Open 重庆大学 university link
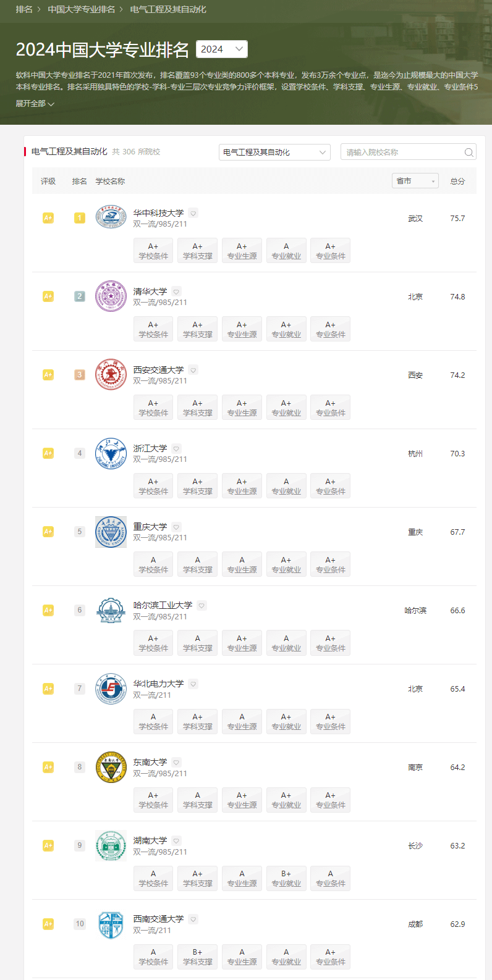The width and height of the screenshot is (492, 980). [150, 527]
